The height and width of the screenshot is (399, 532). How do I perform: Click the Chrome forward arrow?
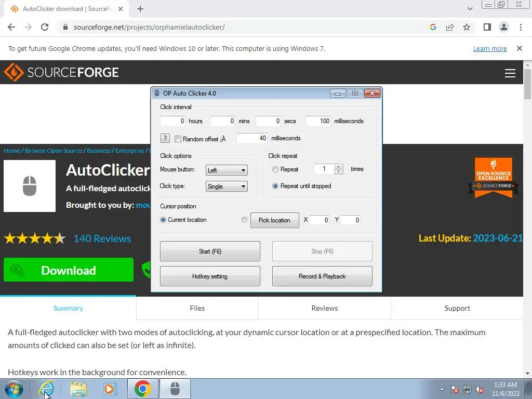pyautogui.click(x=28, y=27)
